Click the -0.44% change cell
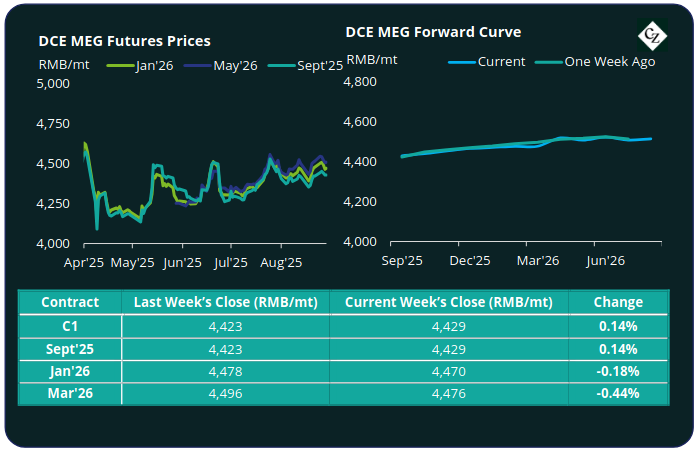 pyautogui.click(x=618, y=392)
